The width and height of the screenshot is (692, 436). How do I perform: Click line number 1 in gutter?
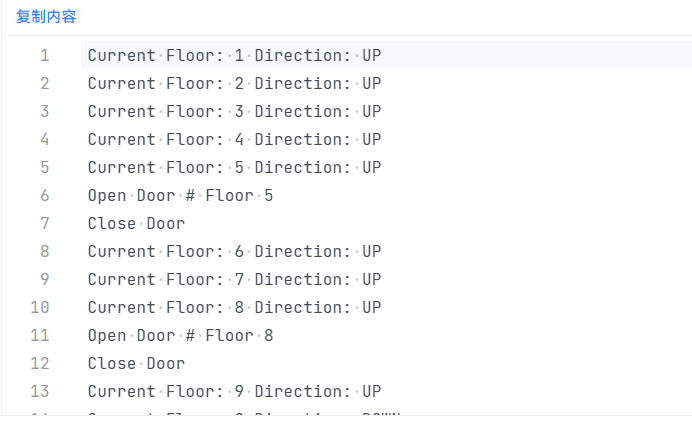(44, 56)
